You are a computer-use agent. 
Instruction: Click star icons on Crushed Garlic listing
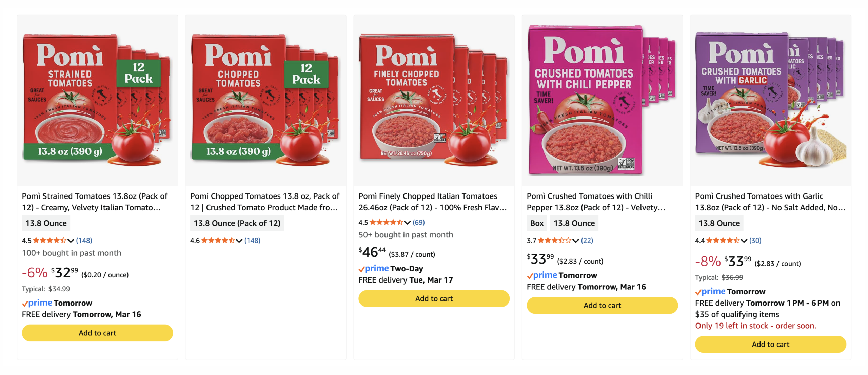[x=723, y=241]
